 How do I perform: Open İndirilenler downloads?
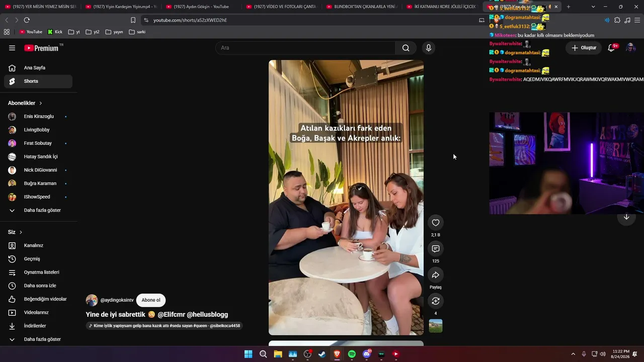[38, 326]
